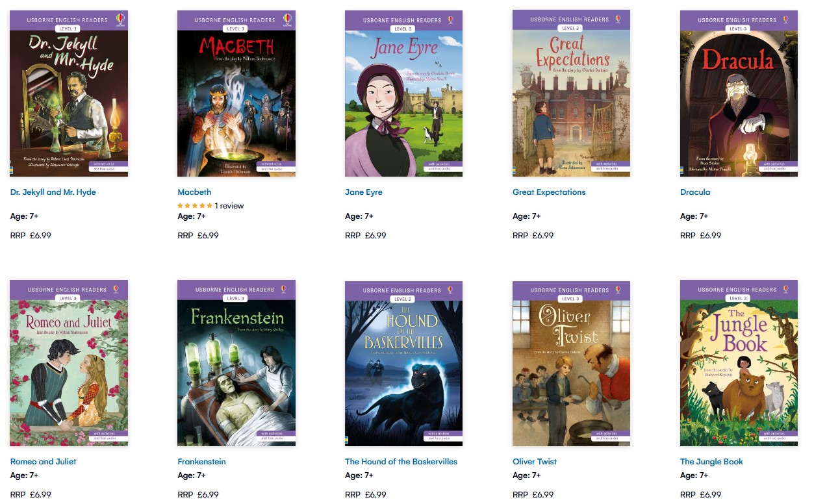This screenshot has width=814, height=504.
Task: Click Macbeth's five-star rating
Action: click(195, 206)
